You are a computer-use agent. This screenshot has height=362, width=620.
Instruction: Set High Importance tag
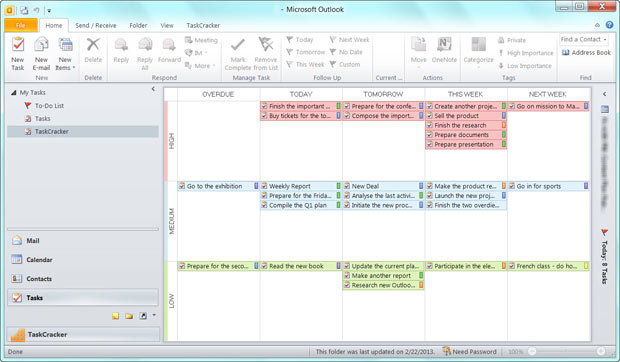[526, 53]
